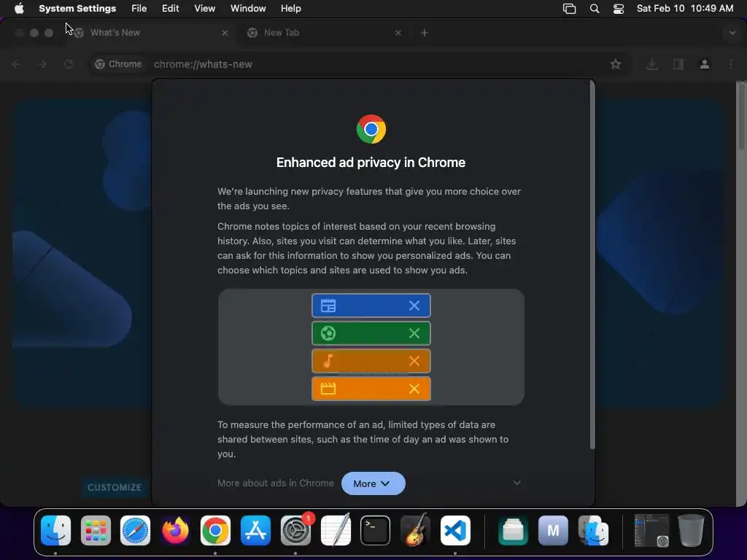
Task: Open the System Settings menu
Action: pyautogui.click(x=77, y=9)
